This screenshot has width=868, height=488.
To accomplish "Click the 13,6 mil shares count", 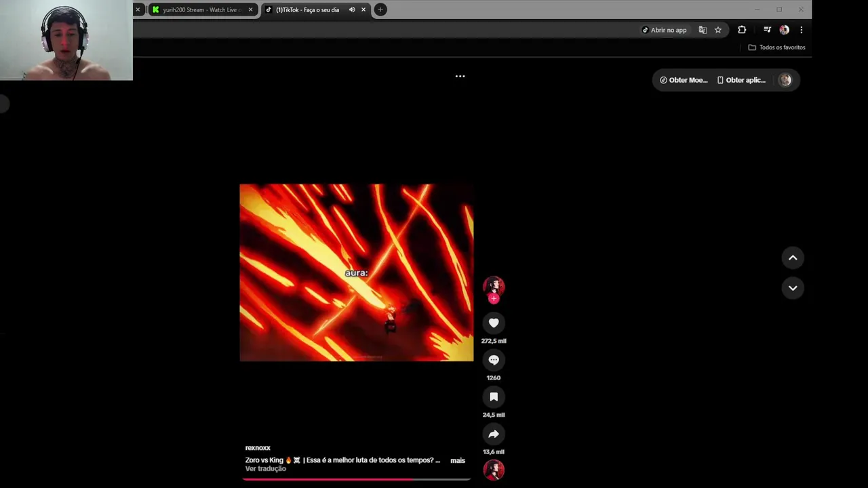I will (x=494, y=452).
